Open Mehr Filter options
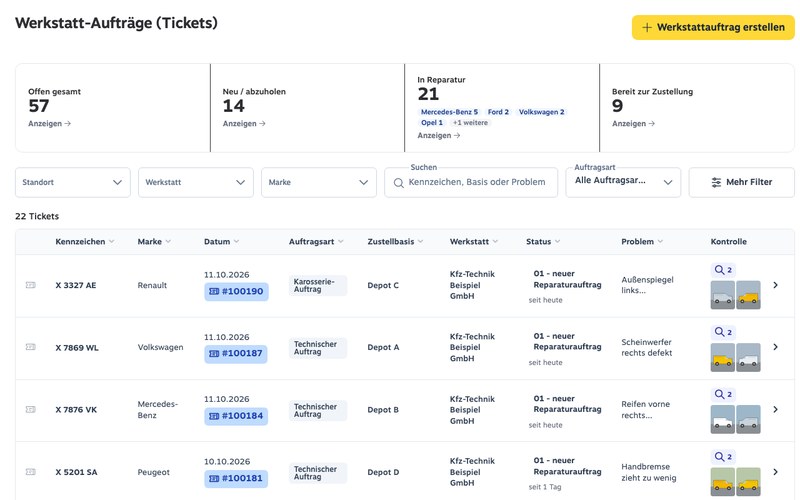This screenshot has height=500, width=800. [741, 182]
